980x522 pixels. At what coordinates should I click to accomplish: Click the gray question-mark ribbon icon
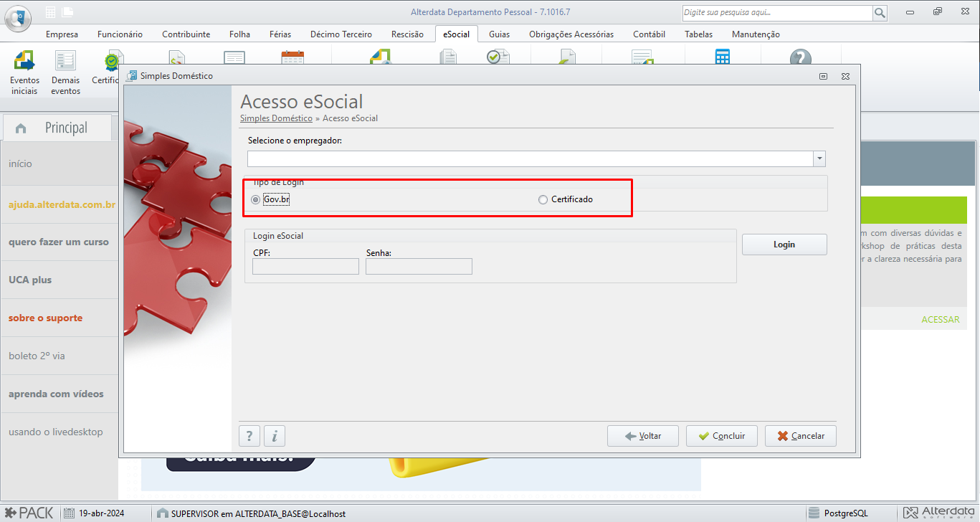coord(800,58)
